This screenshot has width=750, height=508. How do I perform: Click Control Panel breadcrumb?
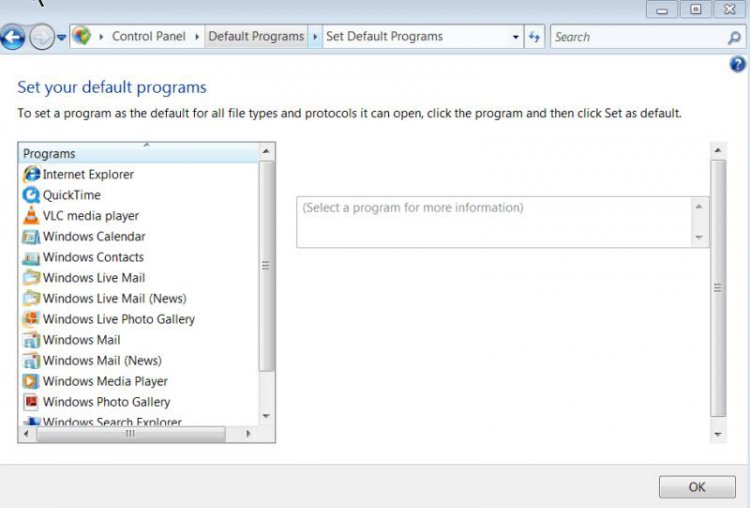point(149,36)
